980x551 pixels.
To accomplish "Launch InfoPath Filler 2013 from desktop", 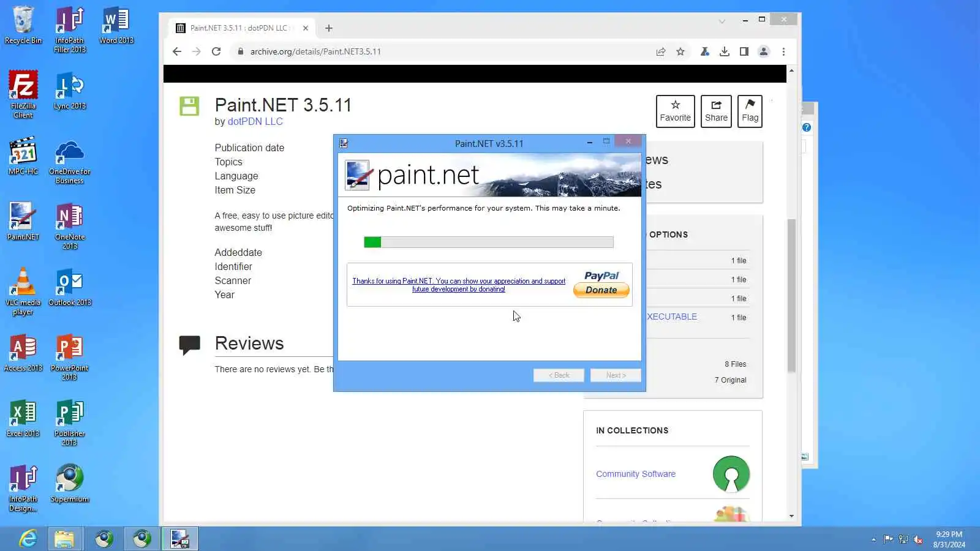I will coord(70,30).
